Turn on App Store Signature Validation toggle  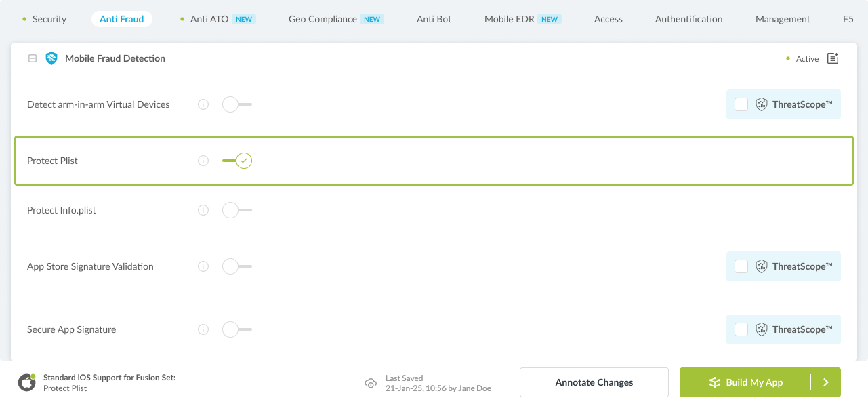coord(236,266)
